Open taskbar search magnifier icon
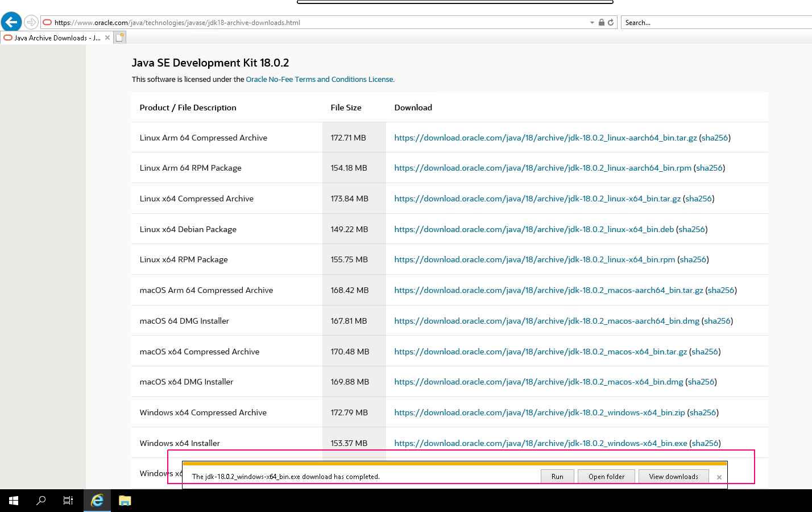The width and height of the screenshot is (812, 512). pos(41,501)
